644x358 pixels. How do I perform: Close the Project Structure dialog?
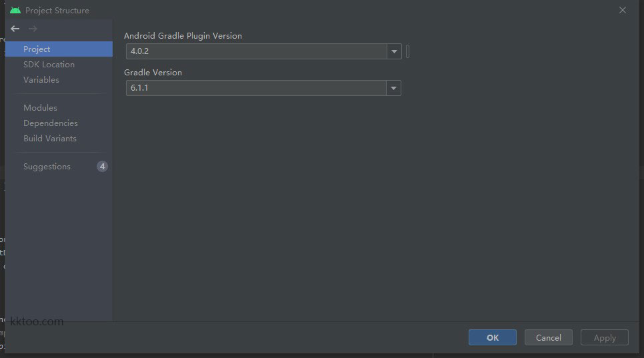pyautogui.click(x=623, y=10)
